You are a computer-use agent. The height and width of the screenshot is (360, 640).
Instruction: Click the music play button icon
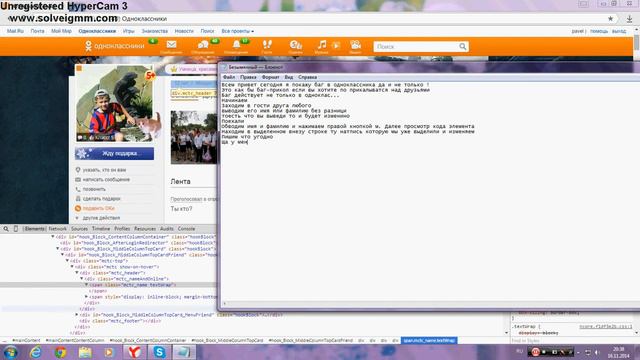pos(336,45)
